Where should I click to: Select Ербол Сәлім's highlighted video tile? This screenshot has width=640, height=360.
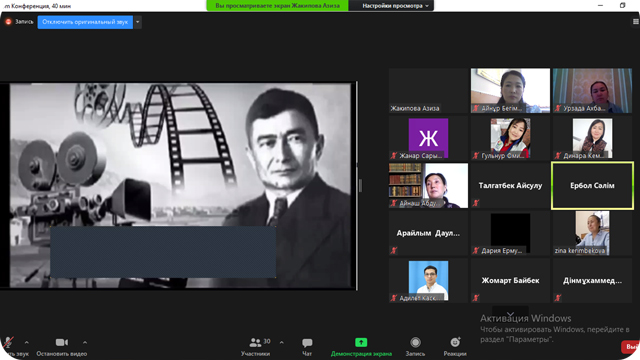592,186
